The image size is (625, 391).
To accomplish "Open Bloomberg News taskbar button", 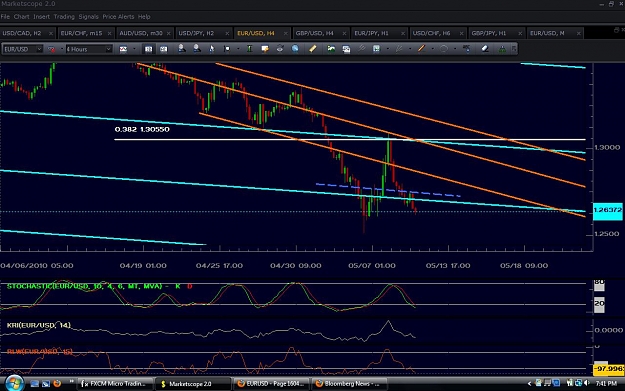I will click(x=349, y=384).
